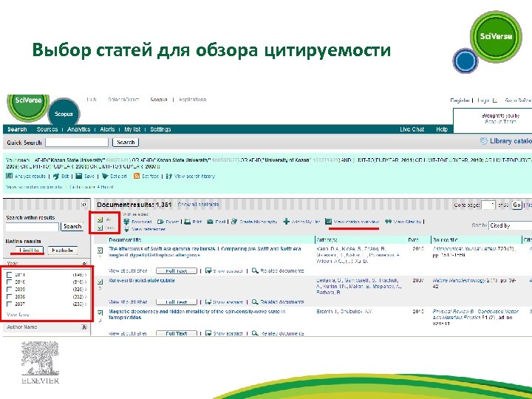The width and height of the screenshot is (532, 399).
Task: Click the Register link at top right
Action: pyautogui.click(x=460, y=100)
